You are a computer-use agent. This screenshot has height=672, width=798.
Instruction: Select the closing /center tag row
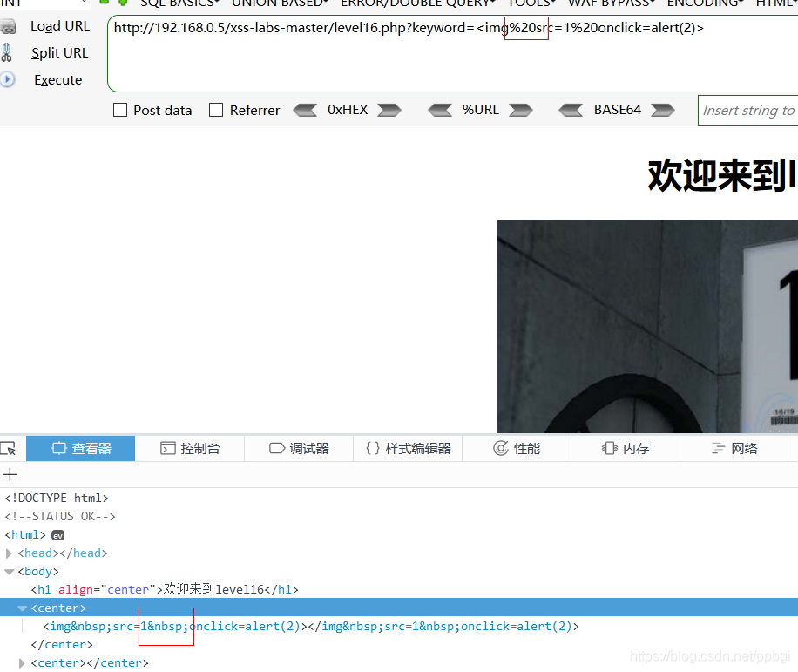coord(62,645)
